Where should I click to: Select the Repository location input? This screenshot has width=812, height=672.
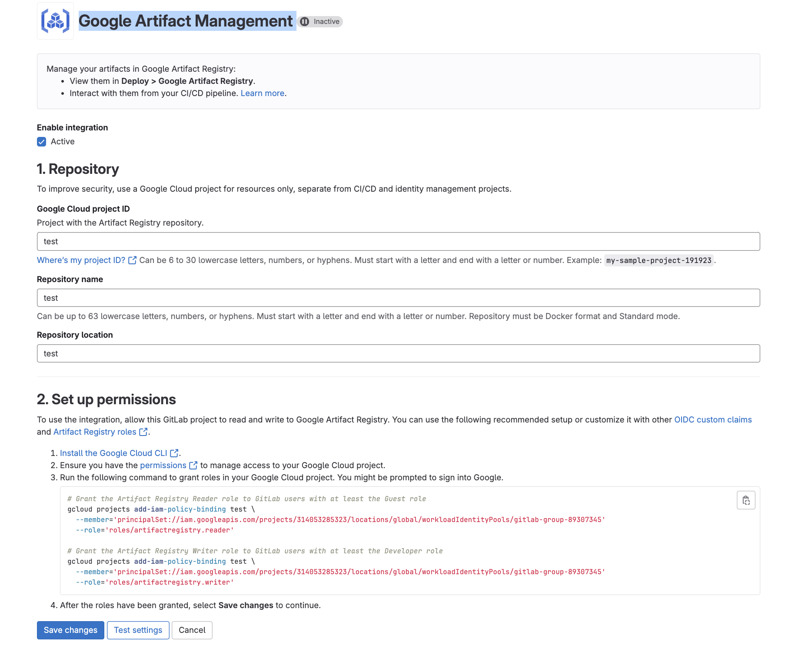(398, 354)
